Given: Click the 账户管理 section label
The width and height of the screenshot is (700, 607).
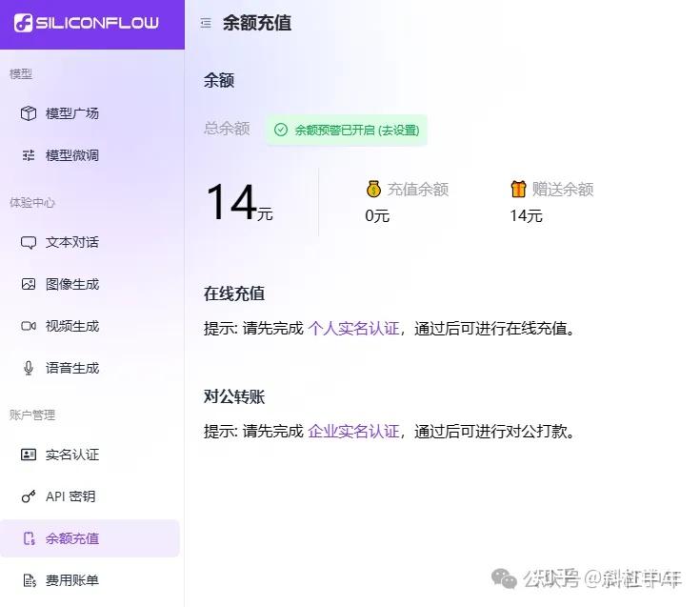Looking at the screenshot, I should pyautogui.click(x=32, y=415).
